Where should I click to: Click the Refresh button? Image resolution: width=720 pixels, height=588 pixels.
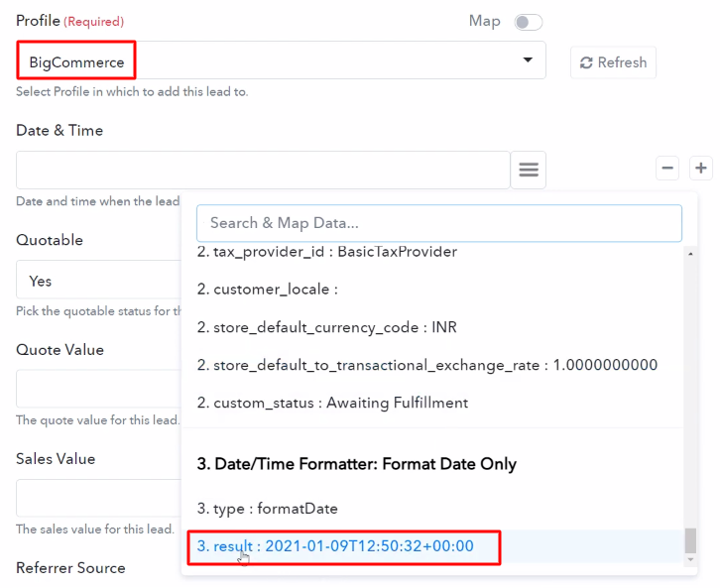(x=613, y=62)
